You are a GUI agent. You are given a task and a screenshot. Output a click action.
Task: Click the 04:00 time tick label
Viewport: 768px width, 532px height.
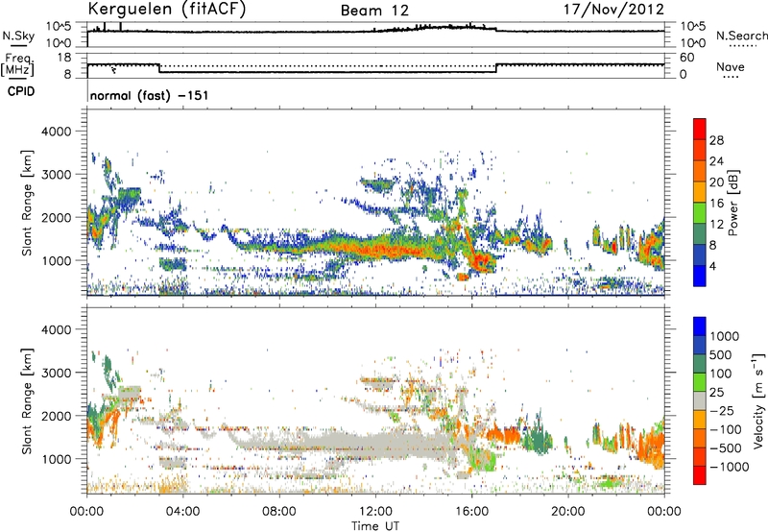(x=182, y=512)
